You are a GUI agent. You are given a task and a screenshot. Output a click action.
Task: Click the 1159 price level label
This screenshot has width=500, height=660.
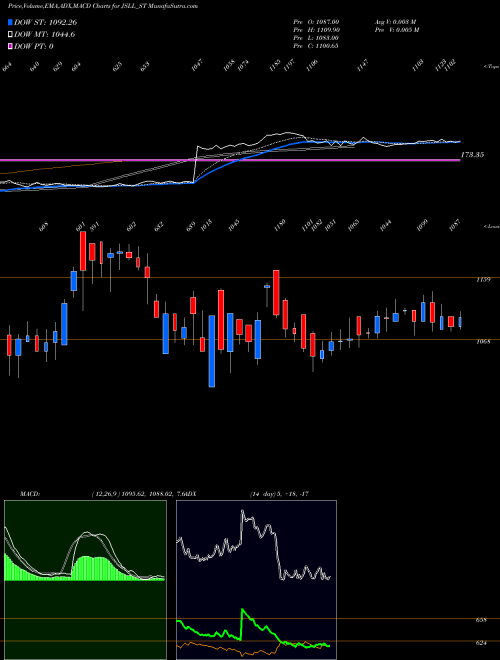484,279
